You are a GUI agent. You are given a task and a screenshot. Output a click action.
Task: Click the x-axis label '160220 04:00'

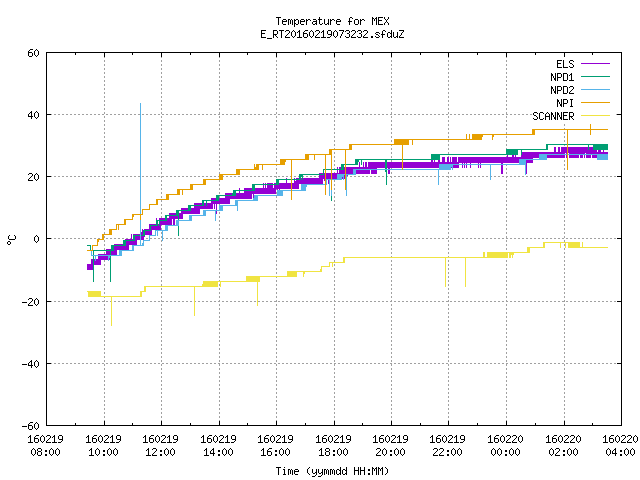coord(620,445)
